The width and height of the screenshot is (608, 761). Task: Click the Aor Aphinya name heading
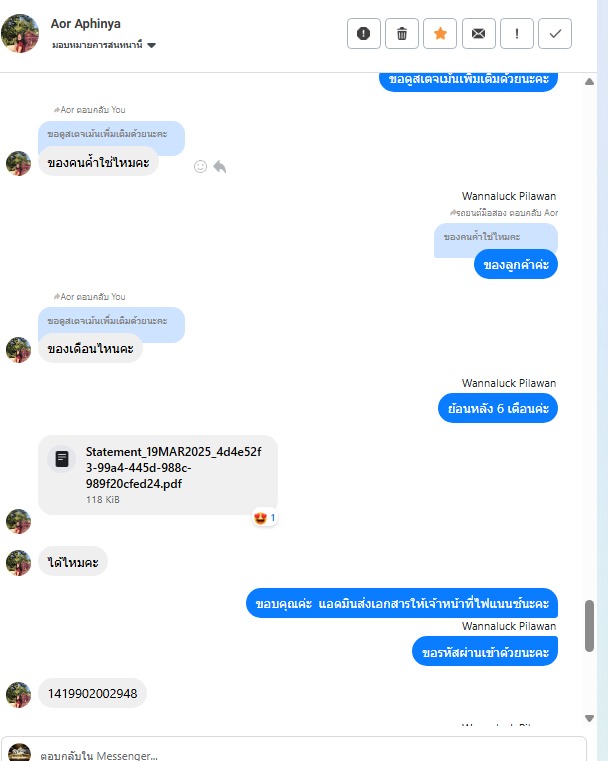86,23
